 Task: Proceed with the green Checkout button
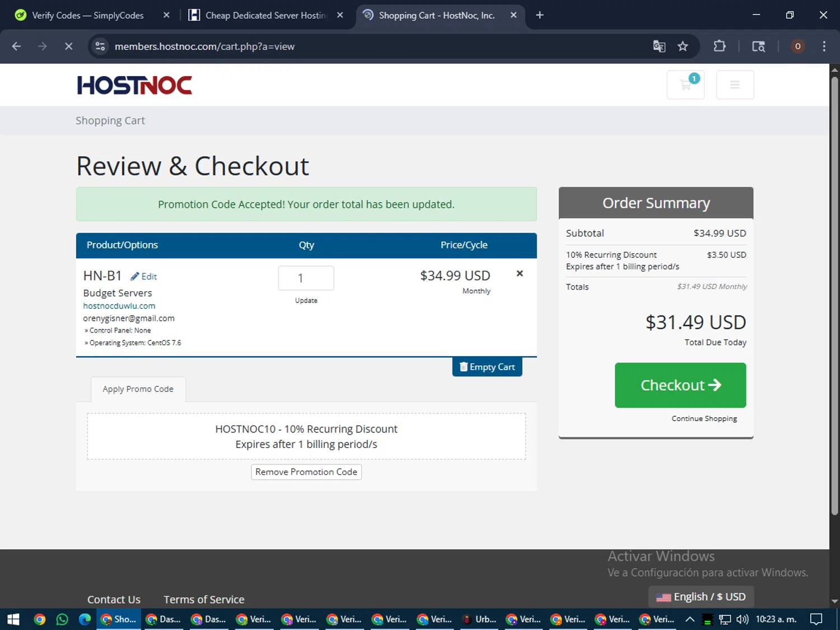pyautogui.click(x=680, y=385)
